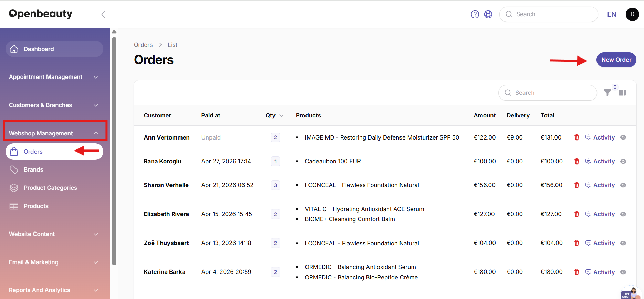Viewport: 644px width, 299px height.
Task: Open the orders filter funnel icon
Action: pos(607,92)
